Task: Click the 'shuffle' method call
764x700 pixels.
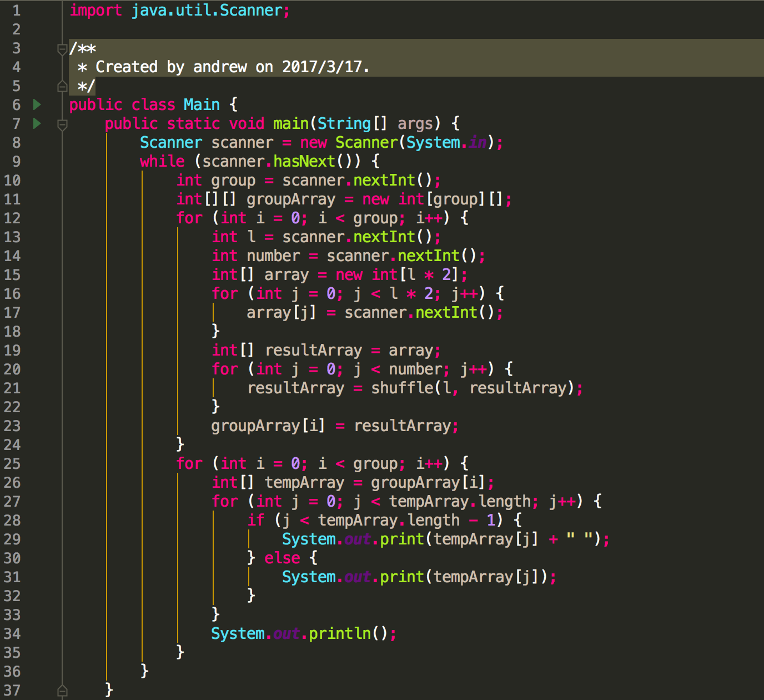Action: tap(402, 388)
